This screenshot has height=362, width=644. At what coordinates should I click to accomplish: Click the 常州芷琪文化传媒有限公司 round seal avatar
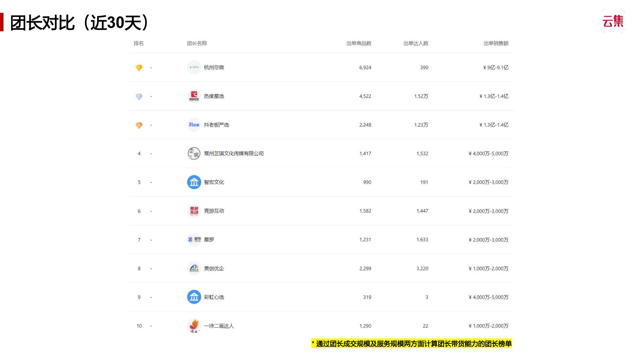pyautogui.click(x=194, y=153)
